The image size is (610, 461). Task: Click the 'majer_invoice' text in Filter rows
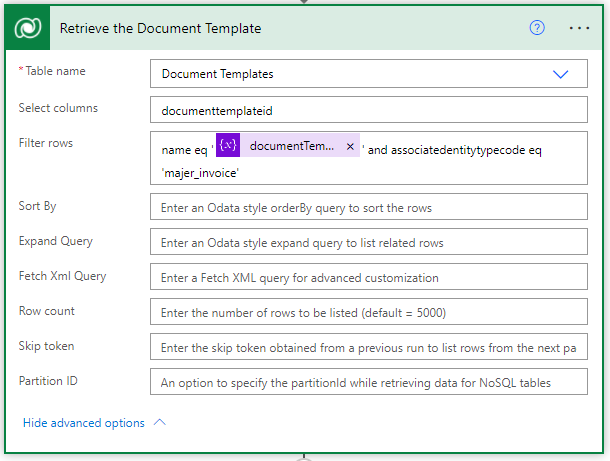coord(201,172)
